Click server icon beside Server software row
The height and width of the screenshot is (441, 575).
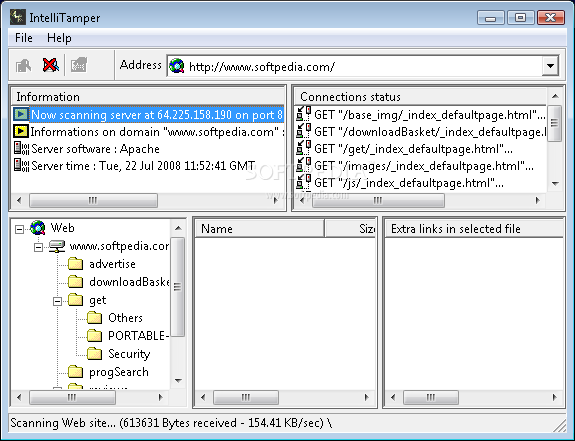coord(21,148)
